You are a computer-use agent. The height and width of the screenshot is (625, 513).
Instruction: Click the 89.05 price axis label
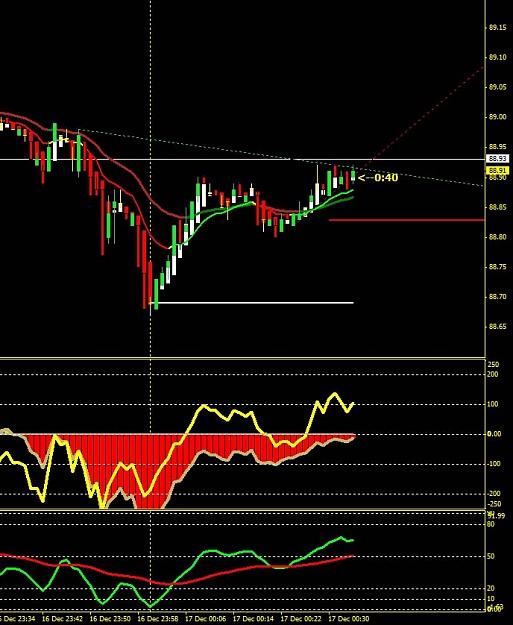498,87
